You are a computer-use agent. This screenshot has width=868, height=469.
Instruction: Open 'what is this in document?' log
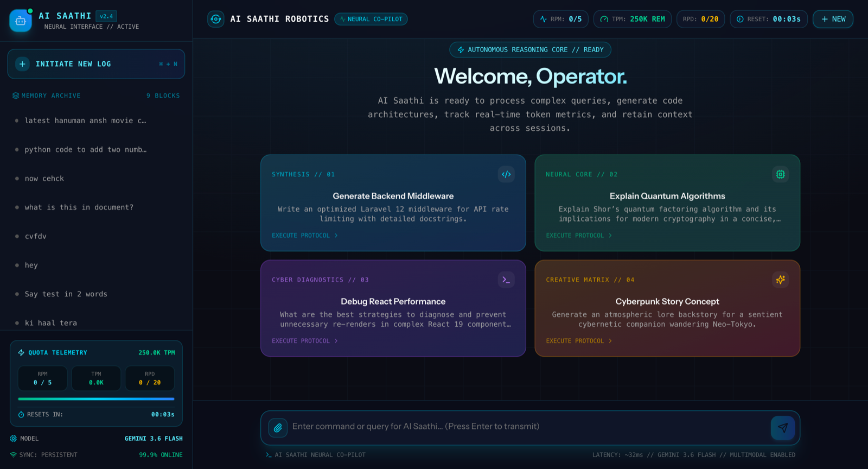click(96, 207)
